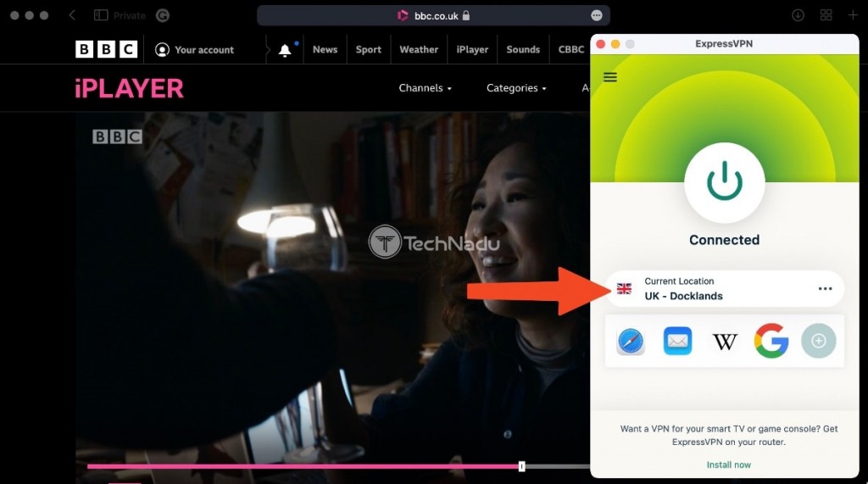The height and width of the screenshot is (484, 868).
Task: Go to CBBC nav item
Action: [570, 50]
